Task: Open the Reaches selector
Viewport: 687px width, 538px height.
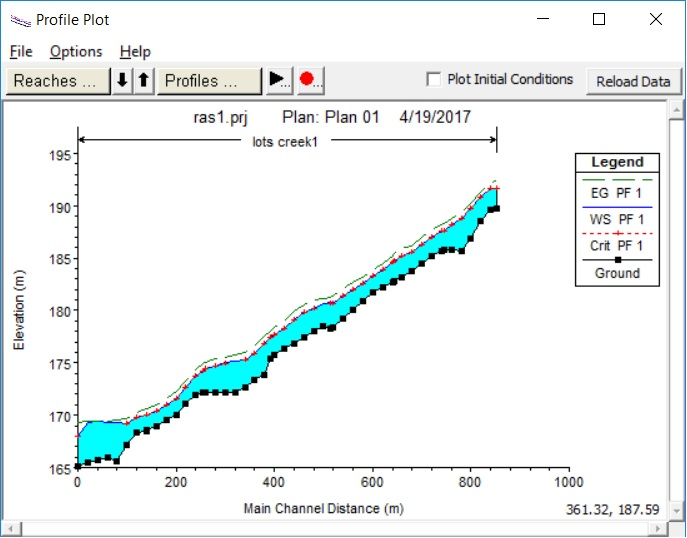Action: (58, 81)
